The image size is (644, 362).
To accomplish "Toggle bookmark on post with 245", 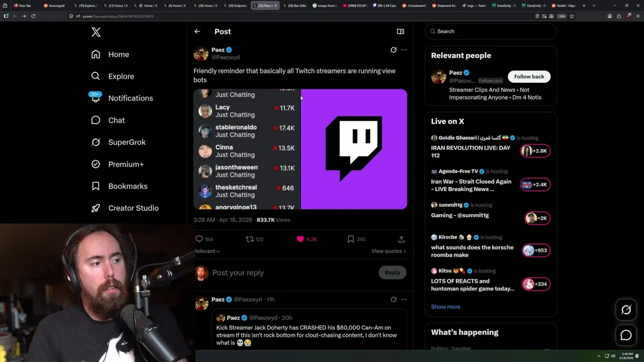I will pos(351,239).
